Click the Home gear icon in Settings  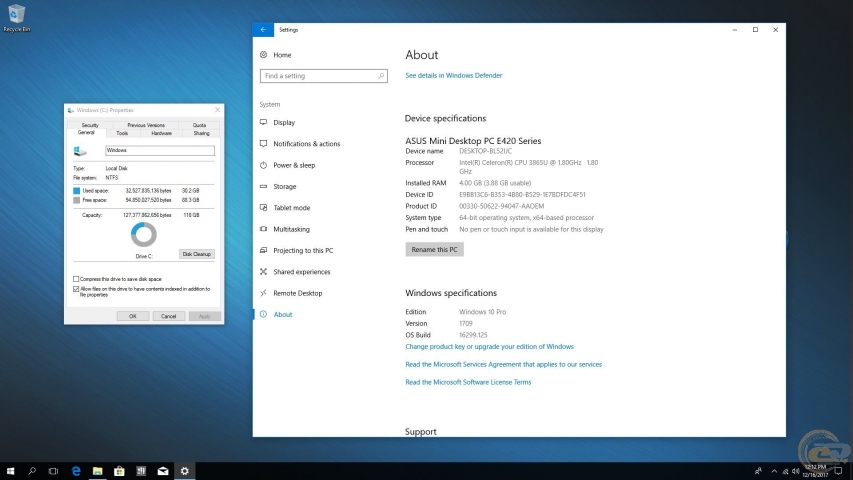click(264, 55)
